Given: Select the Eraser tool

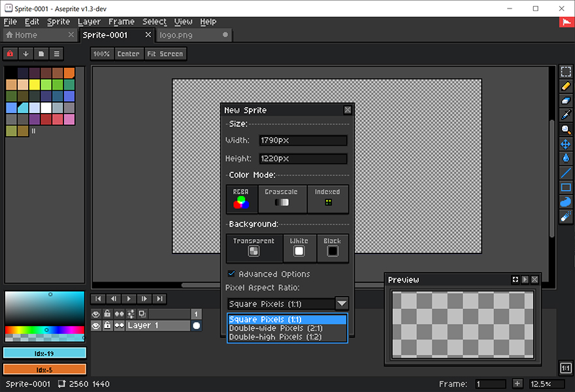Looking at the screenshot, I should point(566,100).
